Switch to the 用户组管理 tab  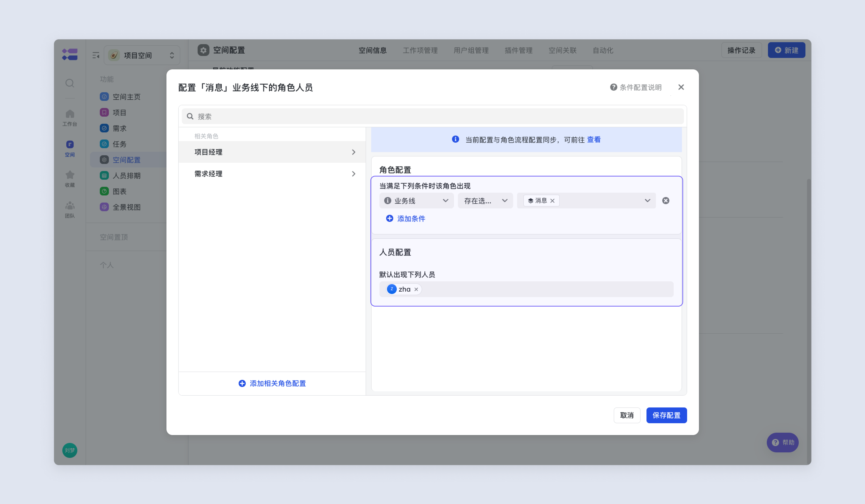pyautogui.click(x=471, y=50)
